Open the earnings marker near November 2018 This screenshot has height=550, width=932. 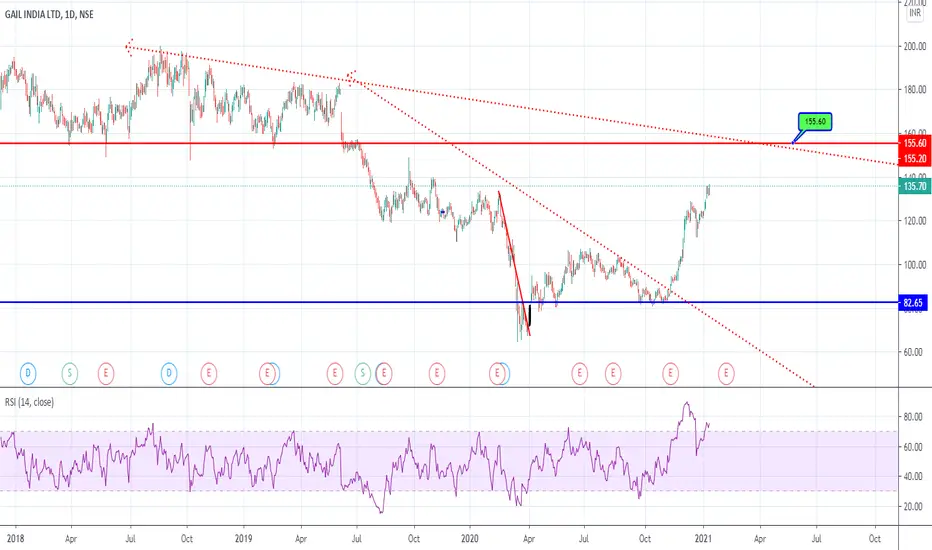(x=209, y=373)
